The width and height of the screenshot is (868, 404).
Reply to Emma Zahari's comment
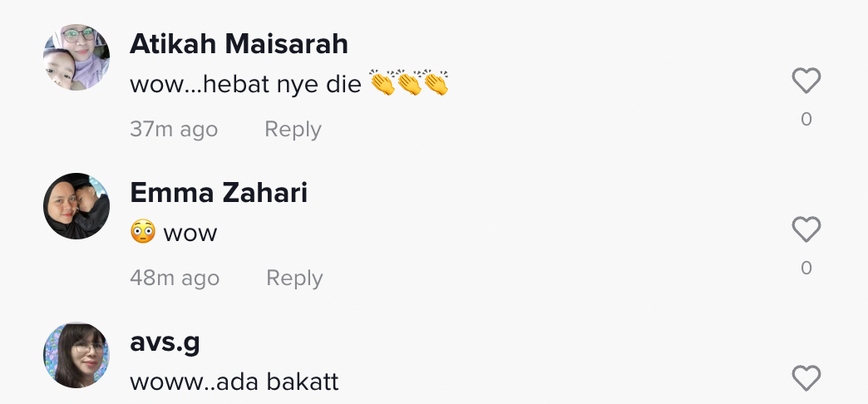294,278
